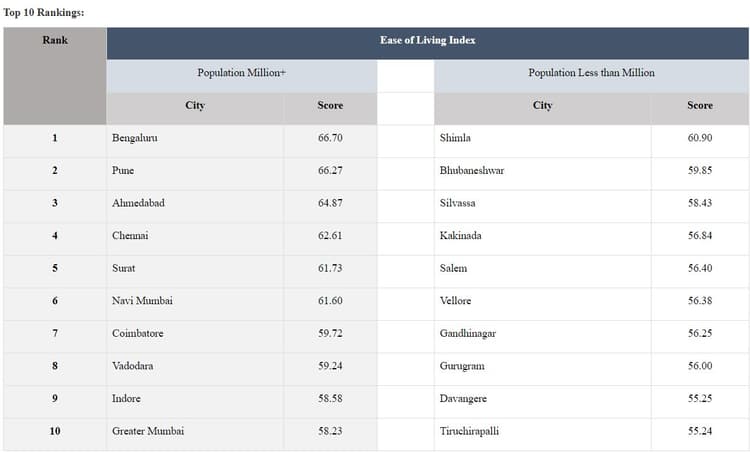Select the "Ease of Living Index" header
The height and width of the screenshot is (459, 750).
427,41
